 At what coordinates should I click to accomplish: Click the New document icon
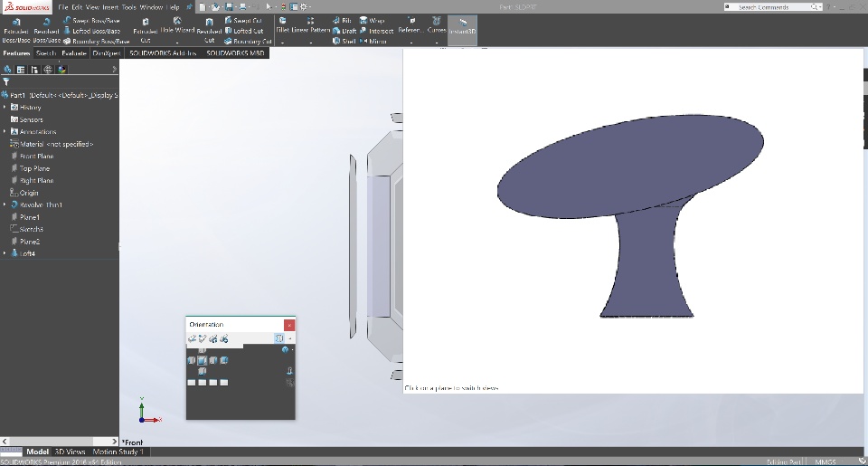(x=203, y=7)
